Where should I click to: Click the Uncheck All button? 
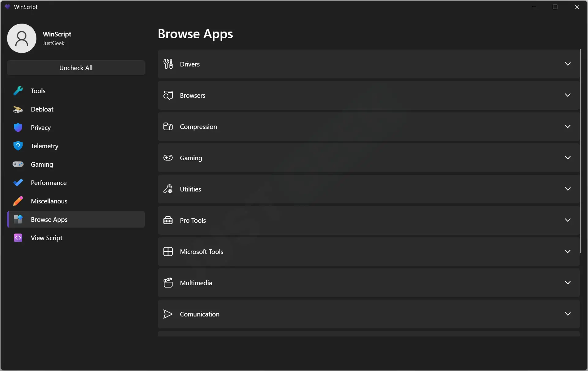76,68
